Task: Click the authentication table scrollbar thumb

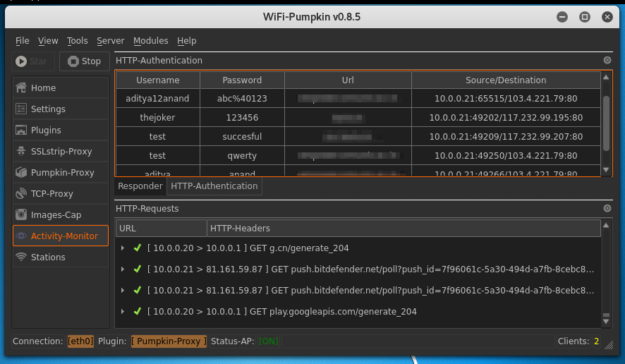Action: click(x=606, y=123)
